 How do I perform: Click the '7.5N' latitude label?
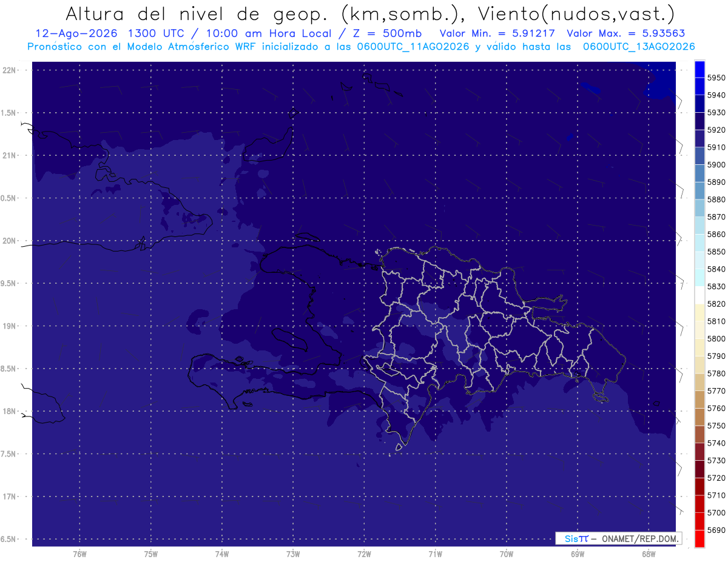point(8,454)
